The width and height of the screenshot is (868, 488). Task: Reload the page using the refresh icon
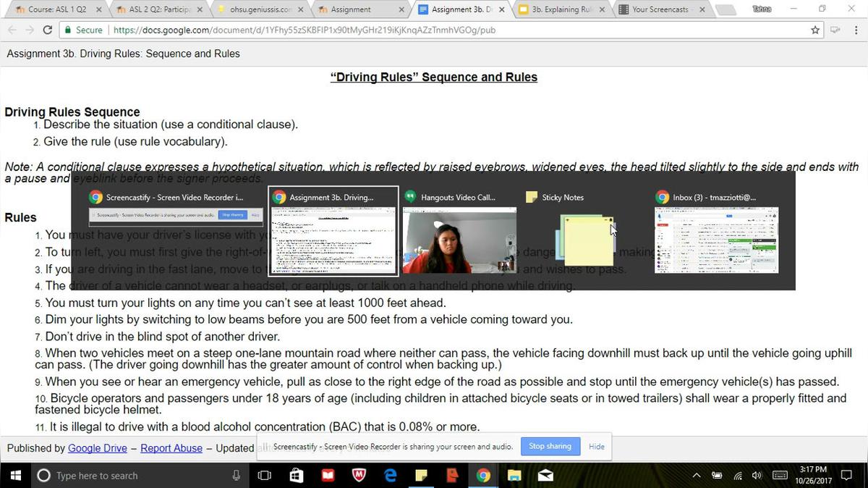coord(48,30)
